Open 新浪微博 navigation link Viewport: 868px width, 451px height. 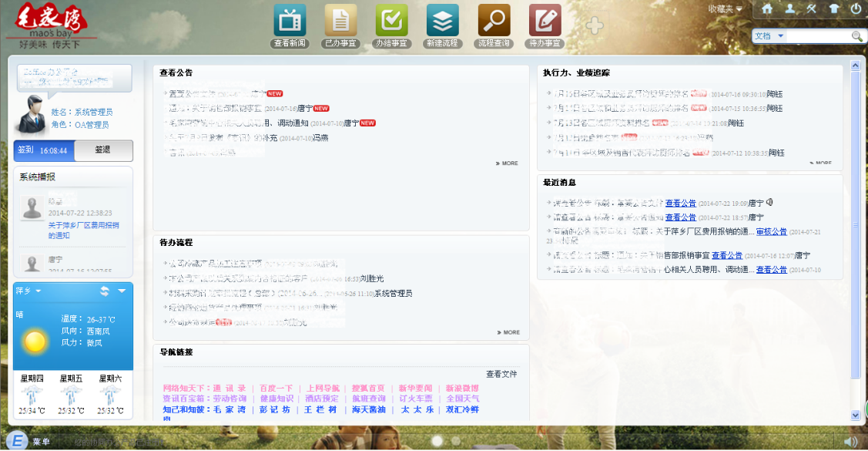(x=462, y=389)
